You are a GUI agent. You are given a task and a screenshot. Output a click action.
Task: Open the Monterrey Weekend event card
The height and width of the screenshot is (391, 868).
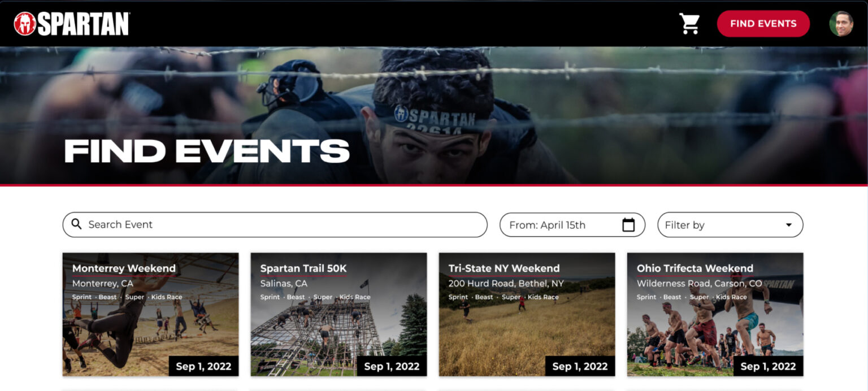(x=150, y=314)
